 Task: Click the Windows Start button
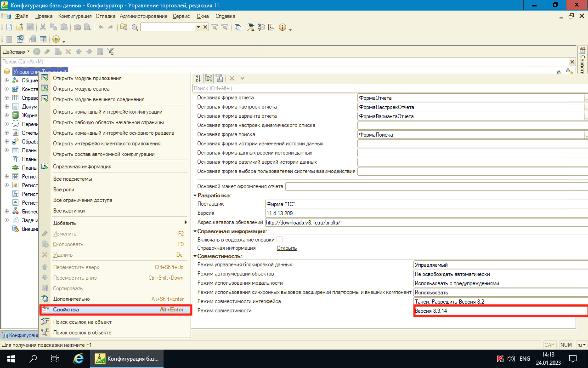tap(11, 359)
